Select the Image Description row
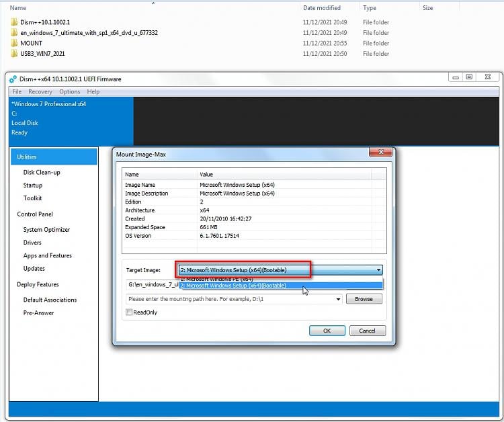Image resolution: width=504 pixels, height=422 pixels. (x=254, y=194)
